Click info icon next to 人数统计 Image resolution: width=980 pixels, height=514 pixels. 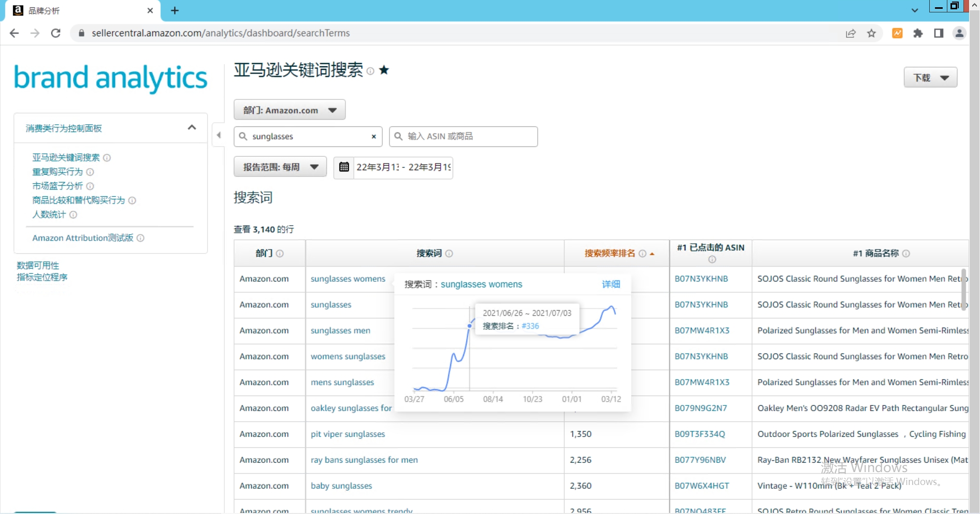point(73,214)
